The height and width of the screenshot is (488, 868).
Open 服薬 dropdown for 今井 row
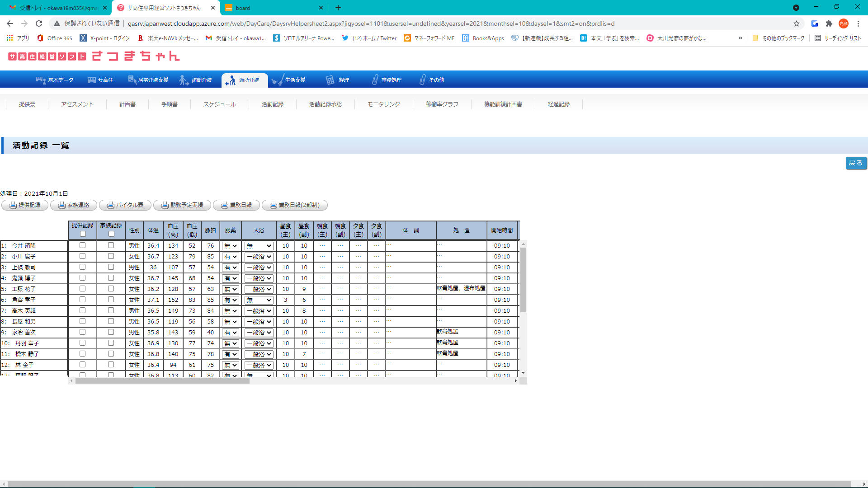point(230,246)
